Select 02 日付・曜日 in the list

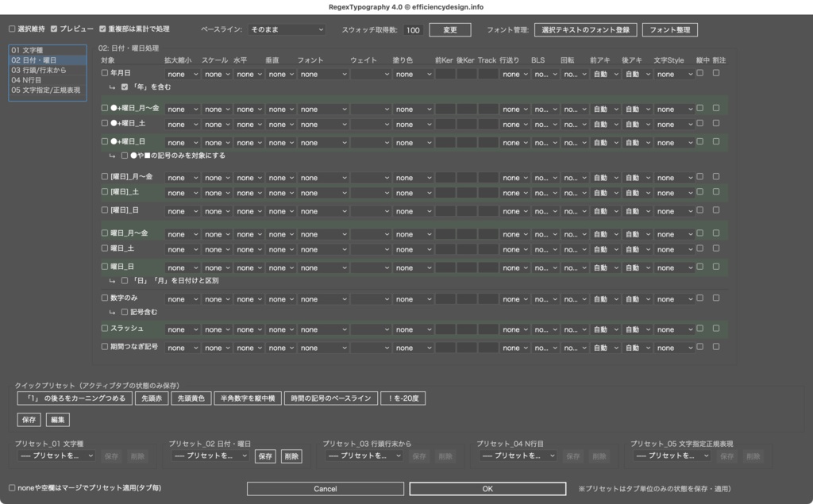(48, 60)
